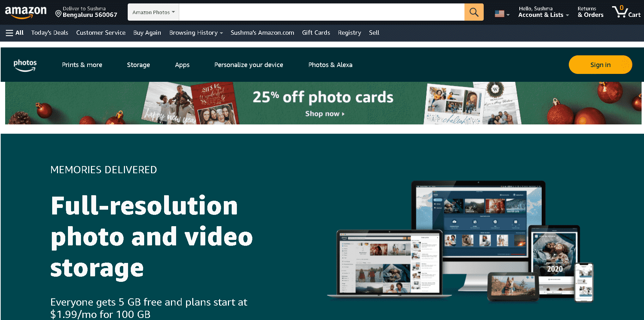
Task: Open the All hamburger menu
Action: pyautogui.click(x=14, y=33)
